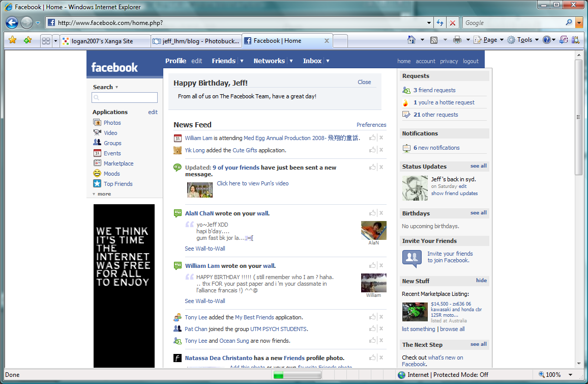Thumbs-up the William Lam attending event story
The height and width of the screenshot is (384, 588).
point(372,138)
